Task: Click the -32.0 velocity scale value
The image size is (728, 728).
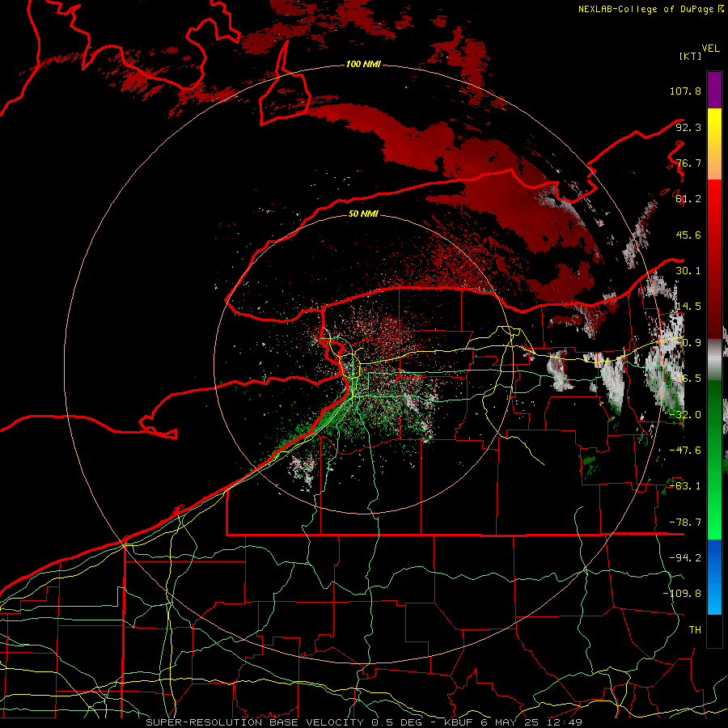Action: point(685,415)
